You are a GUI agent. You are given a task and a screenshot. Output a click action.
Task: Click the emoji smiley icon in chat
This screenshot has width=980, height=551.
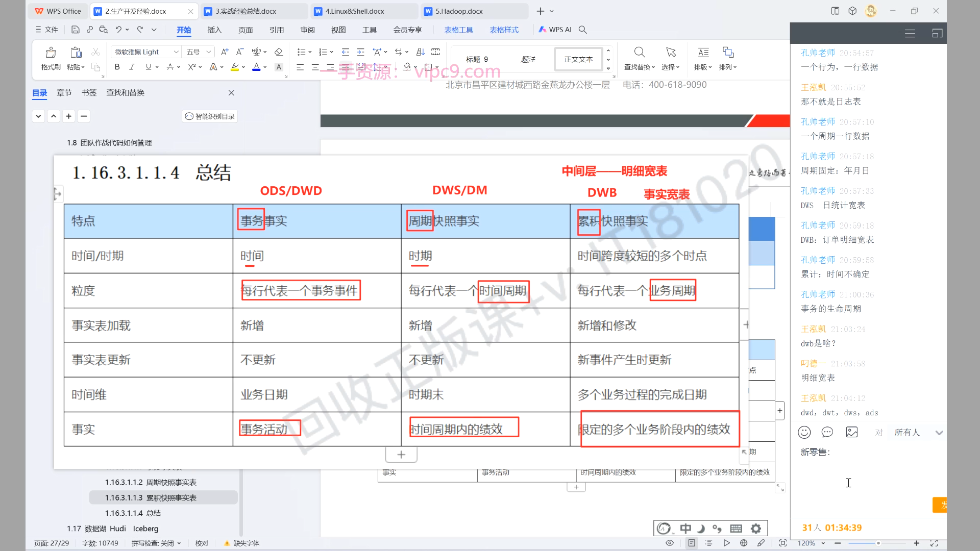pyautogui.click(x=804, y=432)
